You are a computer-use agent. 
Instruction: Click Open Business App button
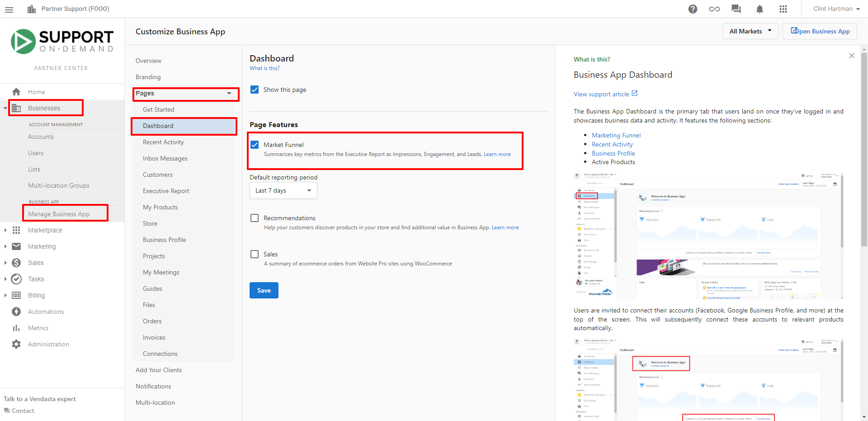pyautogui.click(x=820, y=31)
